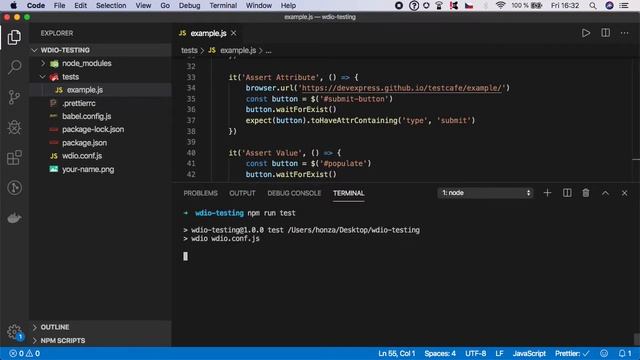Screen dimensions: 640x360
Task: Create a new terminal with plus icon
Action: [547, 193]
